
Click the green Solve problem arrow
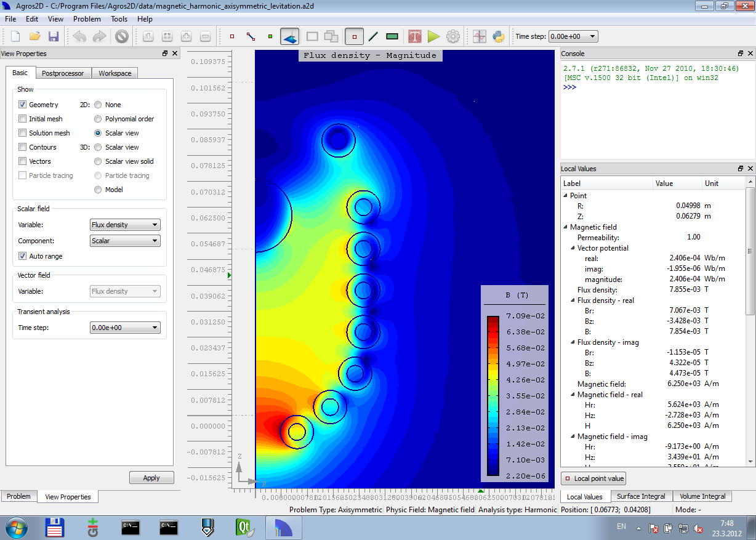[434, 37]
